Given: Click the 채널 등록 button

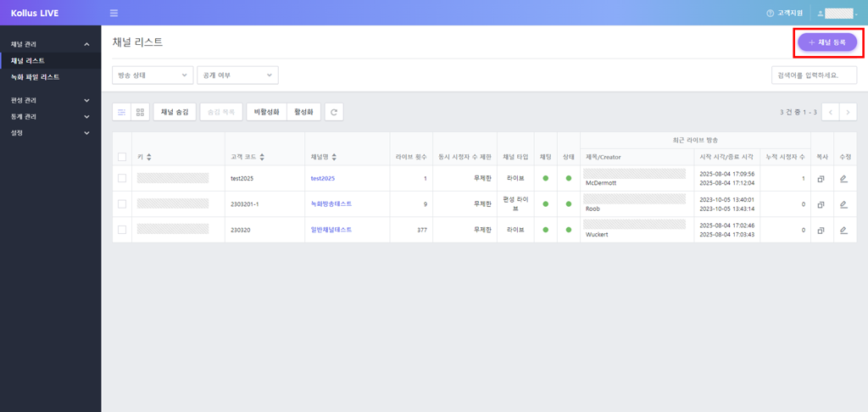Looking at the screenshot, I should (x=826, y=42).
